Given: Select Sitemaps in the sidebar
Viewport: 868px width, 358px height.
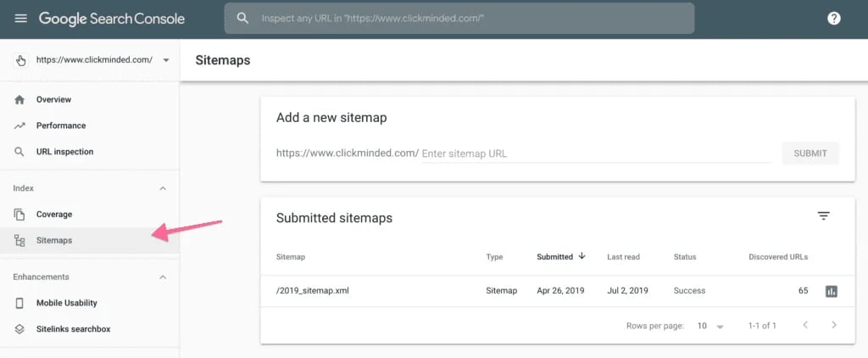Looking at the screenshot, I should pyautogui.click(x=54, y=240).
